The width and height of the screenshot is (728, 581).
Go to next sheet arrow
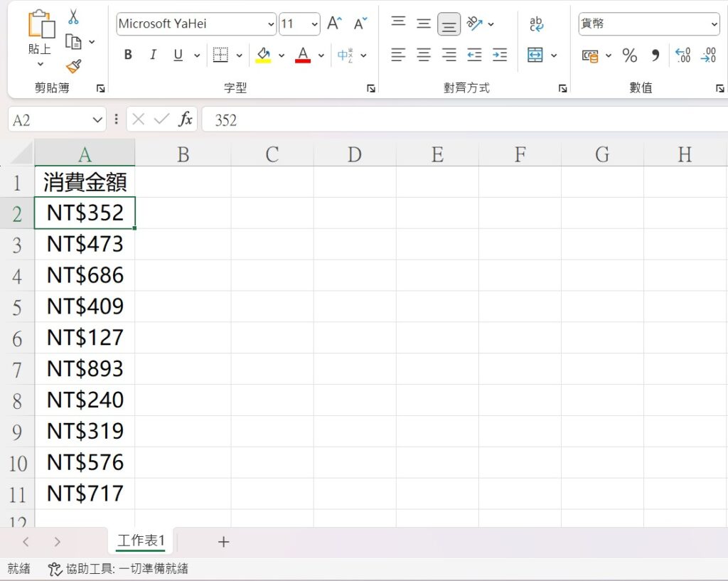(x=57, y=541)
